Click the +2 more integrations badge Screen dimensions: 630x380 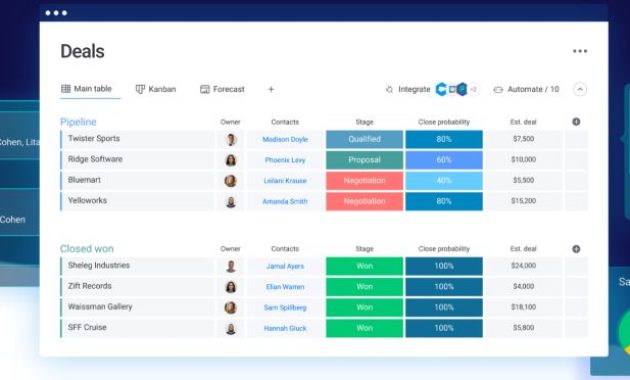click(x=474, y=89)
